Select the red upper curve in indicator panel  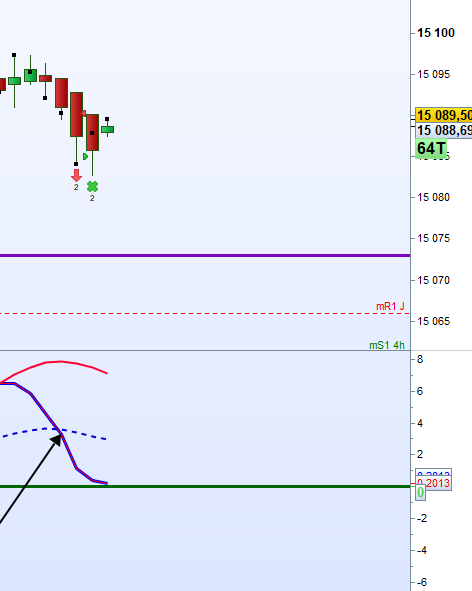[60, 362]
